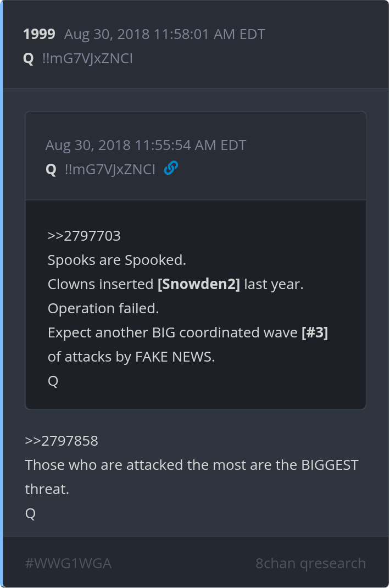The image size is (390, 588).
Task: Open post number 1999
Action: coord(39,34)
